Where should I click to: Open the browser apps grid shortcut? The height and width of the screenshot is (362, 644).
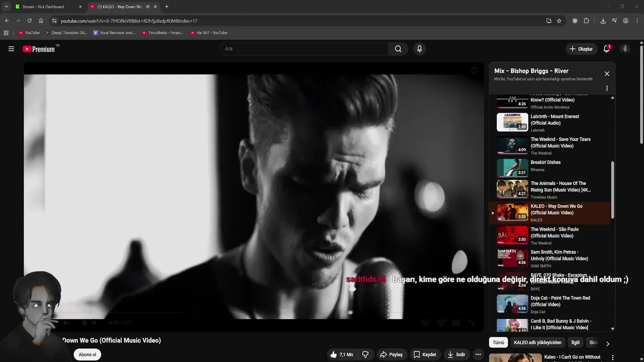[x=6, y=33]
